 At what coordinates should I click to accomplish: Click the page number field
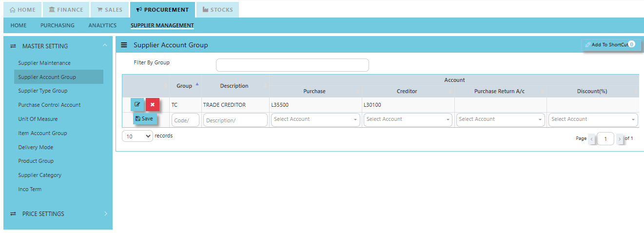coord(605,139)
